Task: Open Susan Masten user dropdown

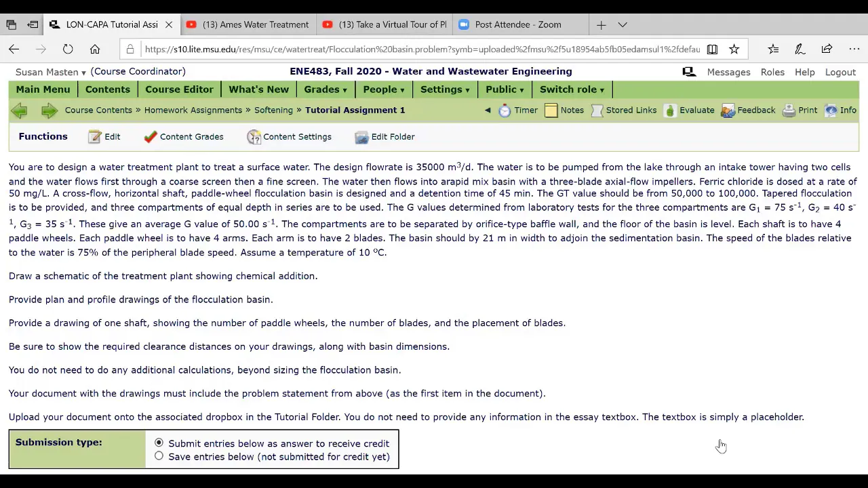Action: click(x=51, y=72)
